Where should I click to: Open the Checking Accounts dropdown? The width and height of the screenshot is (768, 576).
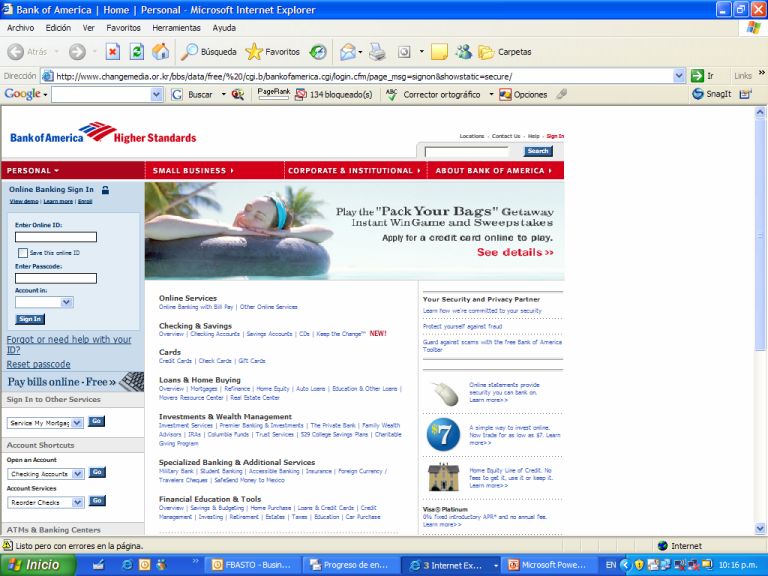(77, 474)
